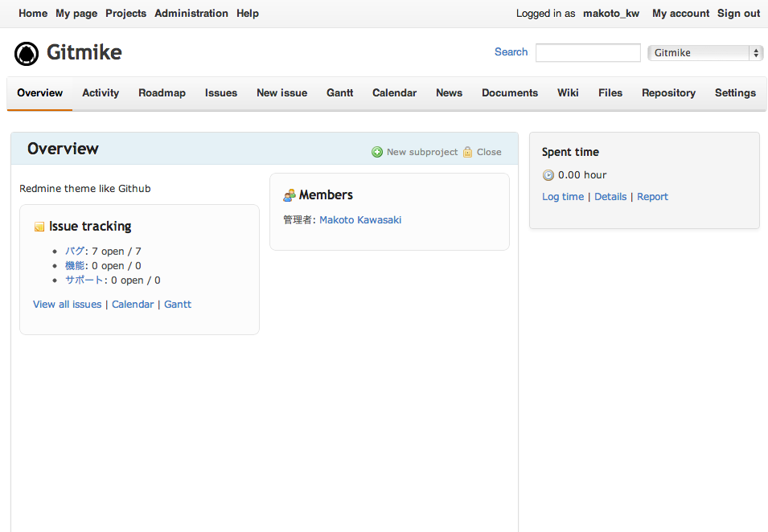Click the Gitmike logo icon
768x532 pixels.
[x=27, y=53]
